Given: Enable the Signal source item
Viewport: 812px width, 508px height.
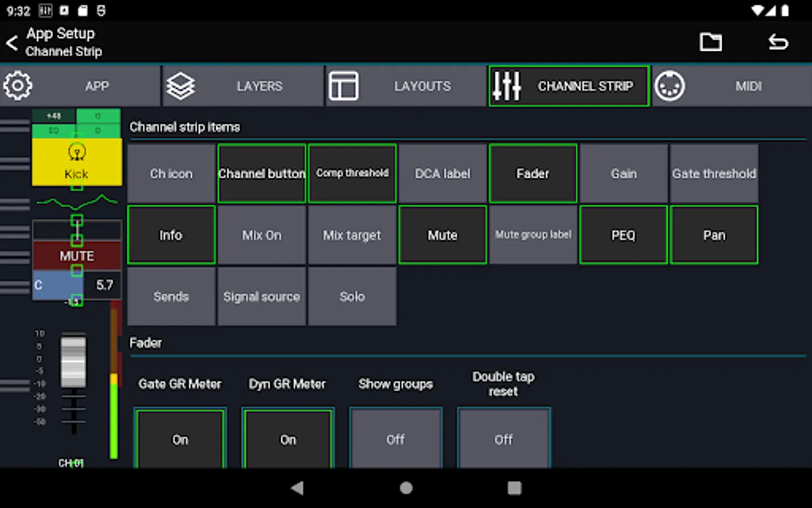Looking at the screenshot, I should click(262, 296).
